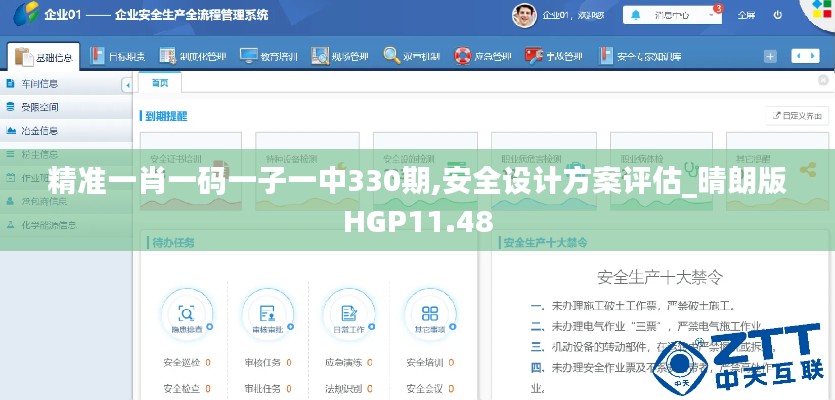Open the 应急管理 lifebuoy module
This screenshot has width=835, height=400.
click(482, 56)
